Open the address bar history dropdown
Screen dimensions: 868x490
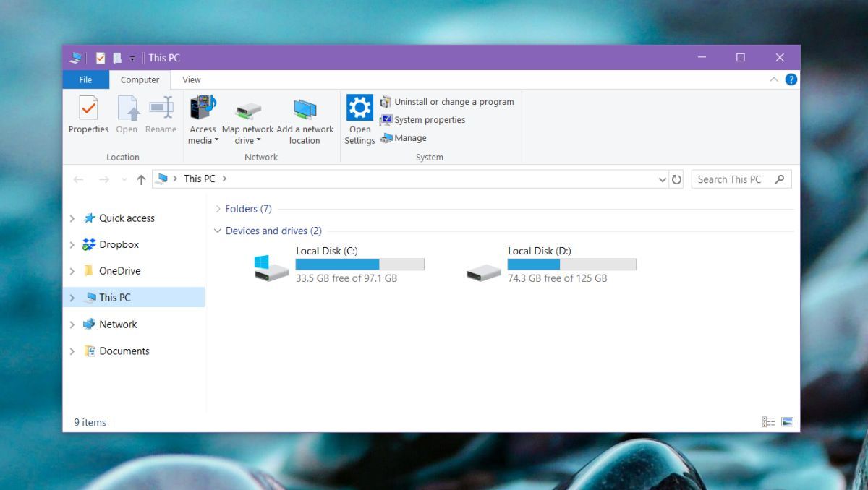click(662, 179)
